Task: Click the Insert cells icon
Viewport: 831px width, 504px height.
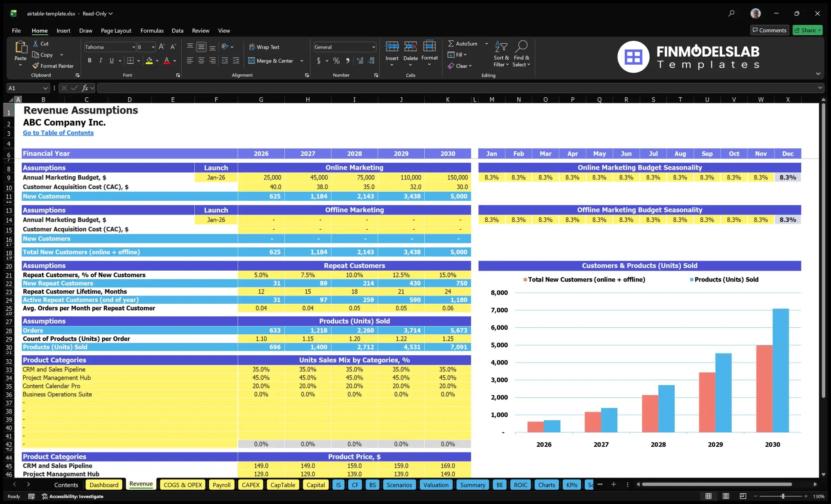Action: pyautogui.click(x=392, y=46)
